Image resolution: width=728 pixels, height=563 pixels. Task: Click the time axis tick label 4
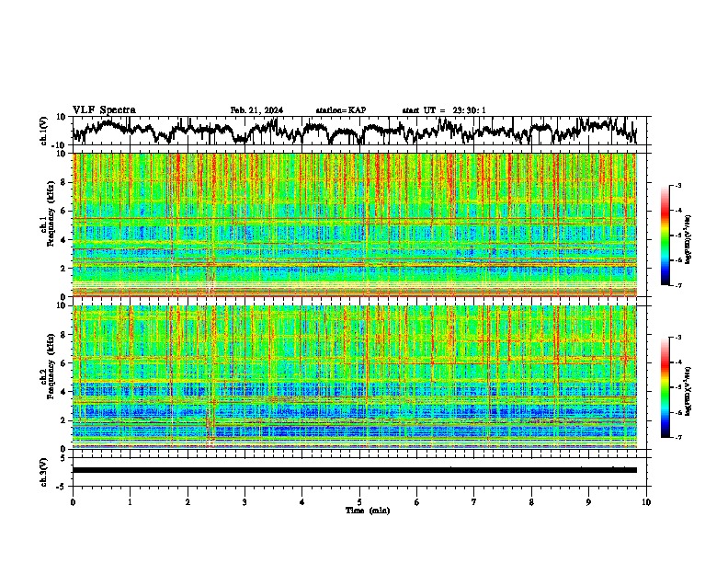tap(302, 502)
